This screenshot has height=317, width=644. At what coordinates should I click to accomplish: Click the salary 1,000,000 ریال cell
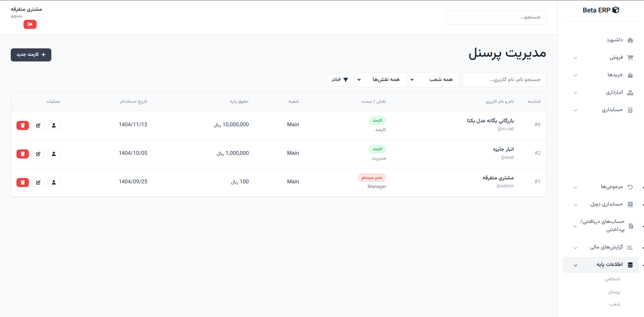click(233, 153)
